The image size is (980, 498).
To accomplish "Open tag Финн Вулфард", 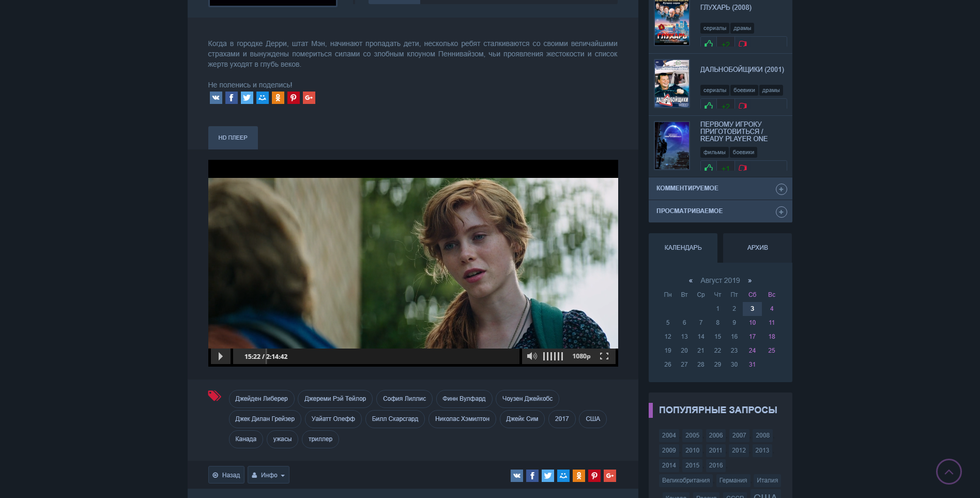I will pos(464,399).
